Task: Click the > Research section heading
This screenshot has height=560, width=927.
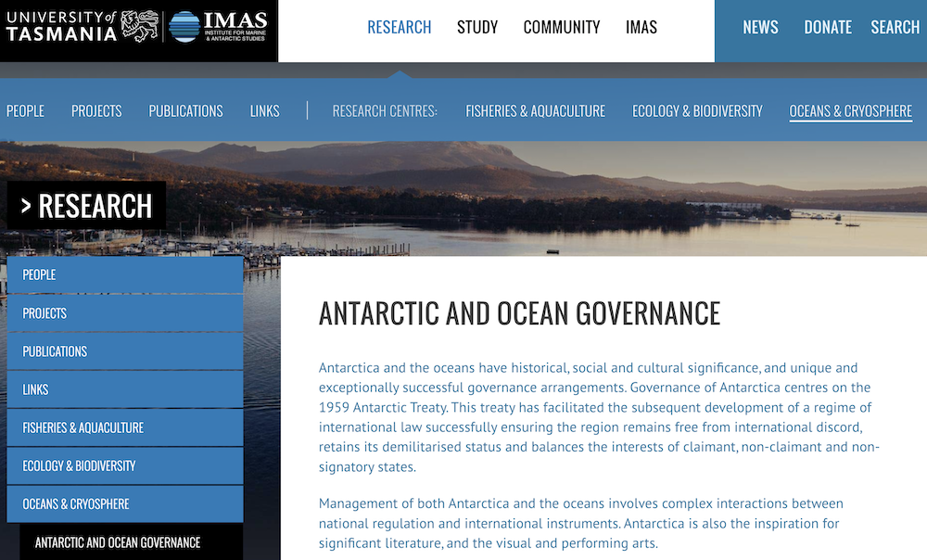Action: click(x=86, y=206)
